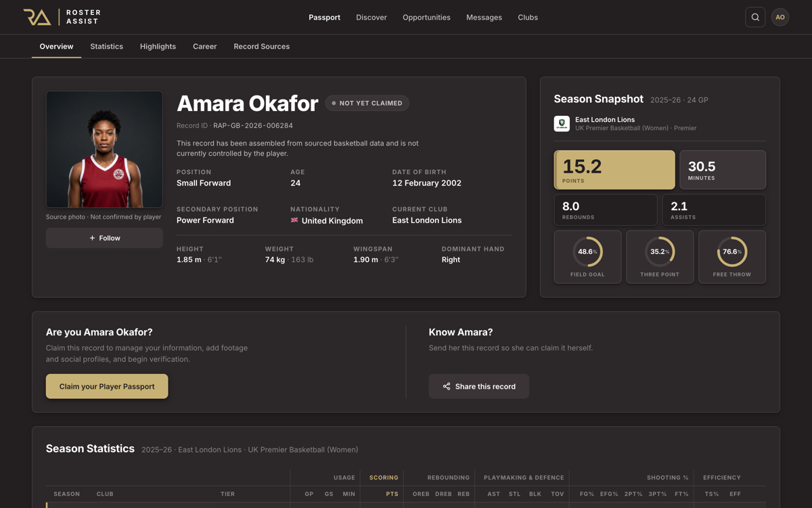Viewport: 812px width, 508px height.
Task: Click the MIN column header
Action: point(348,494)
